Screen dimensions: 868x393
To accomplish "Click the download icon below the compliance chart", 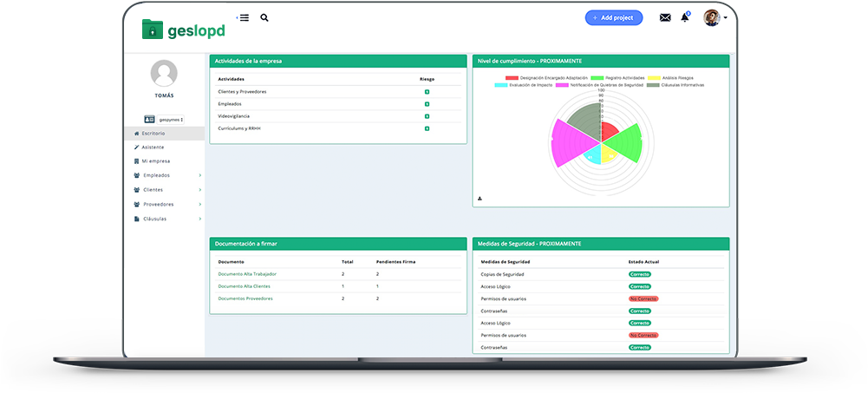I will 480,199.
